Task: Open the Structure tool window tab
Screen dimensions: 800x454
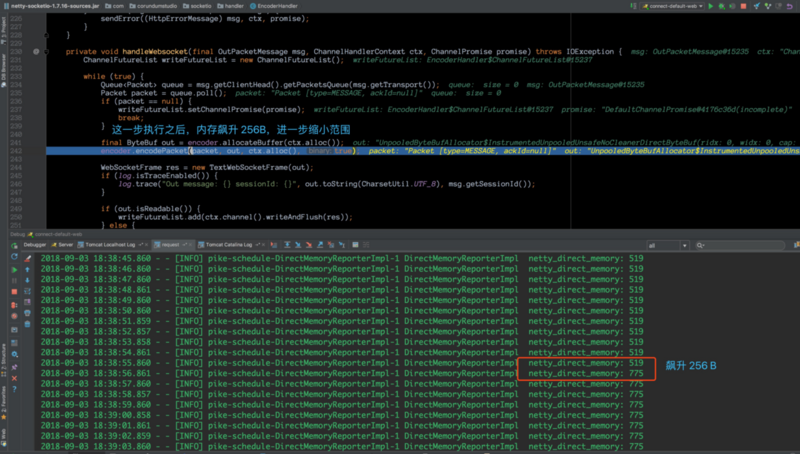Action: (4, 360)
